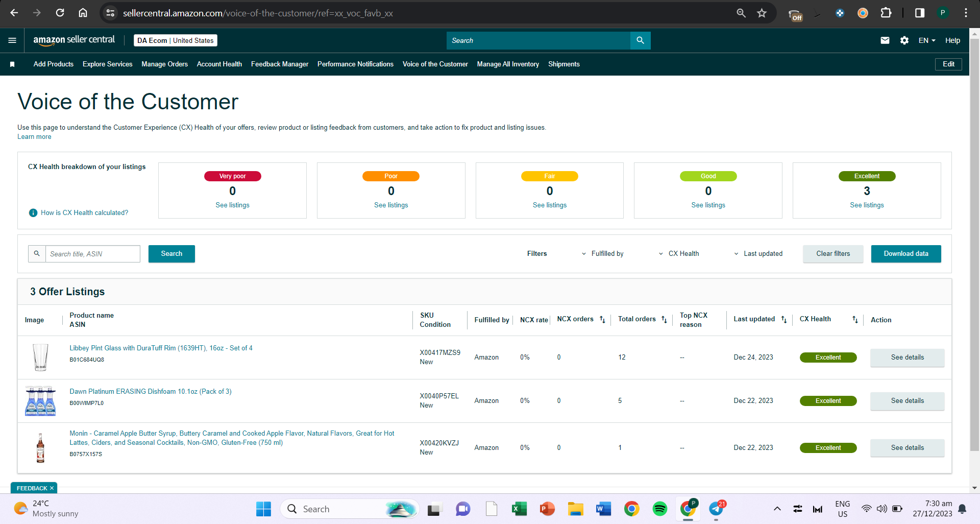Open the Chrome three-dot menu
The image size is (980, 524).
point(966,13)
